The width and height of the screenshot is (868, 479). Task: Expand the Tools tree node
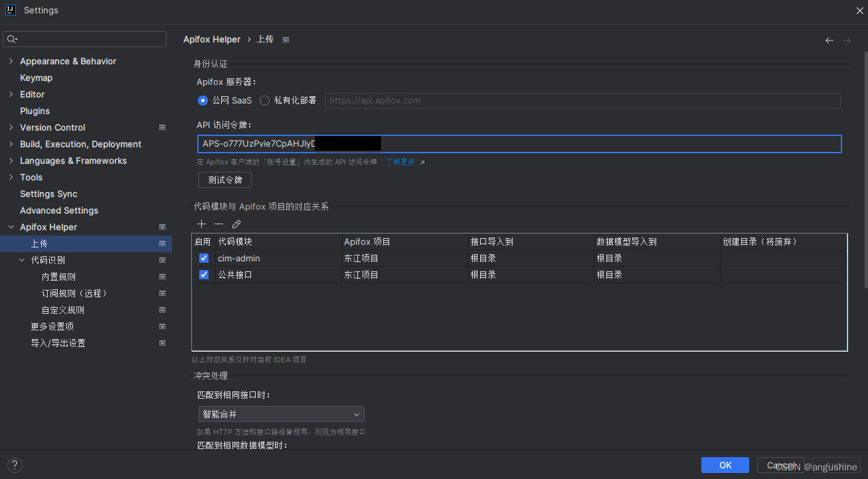[x=11, y=177]
